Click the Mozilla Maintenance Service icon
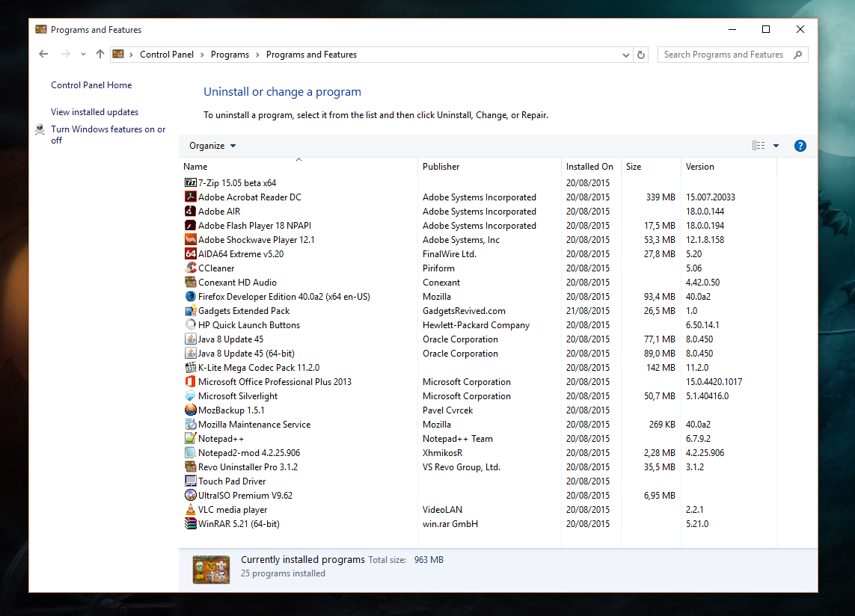 (190, 424)
